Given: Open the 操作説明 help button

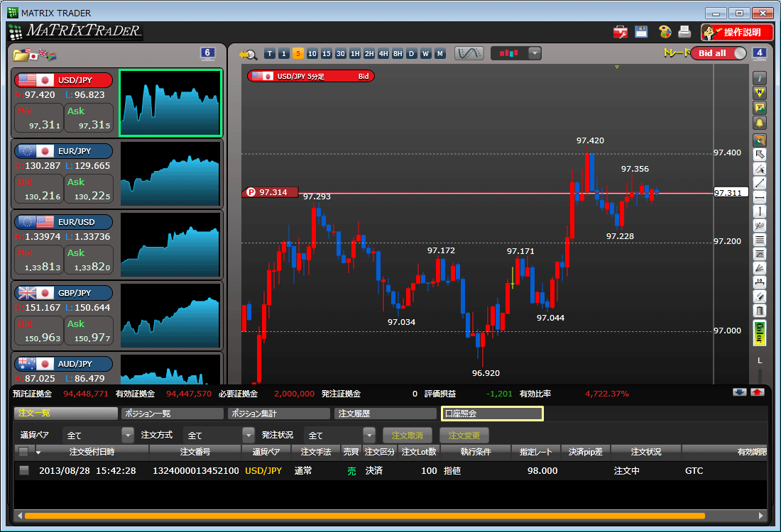Looking at the screenshot, I should click(x=737, y=33).
